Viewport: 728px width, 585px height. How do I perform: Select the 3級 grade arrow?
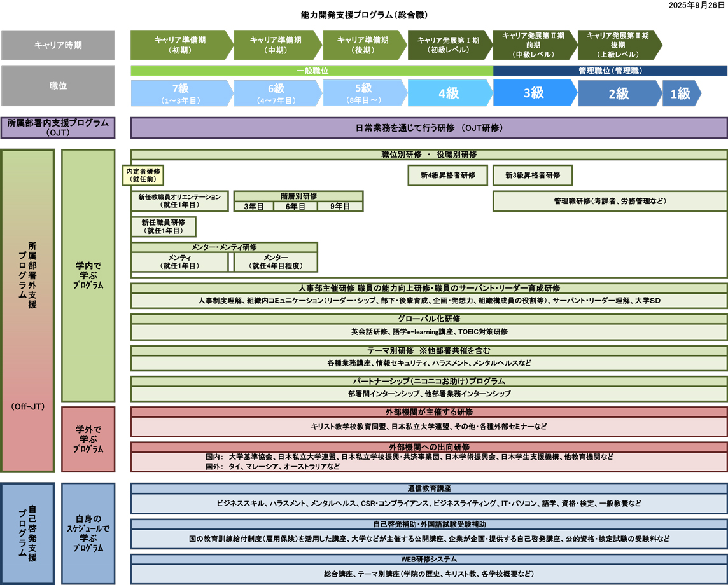(x=533, y=93)
